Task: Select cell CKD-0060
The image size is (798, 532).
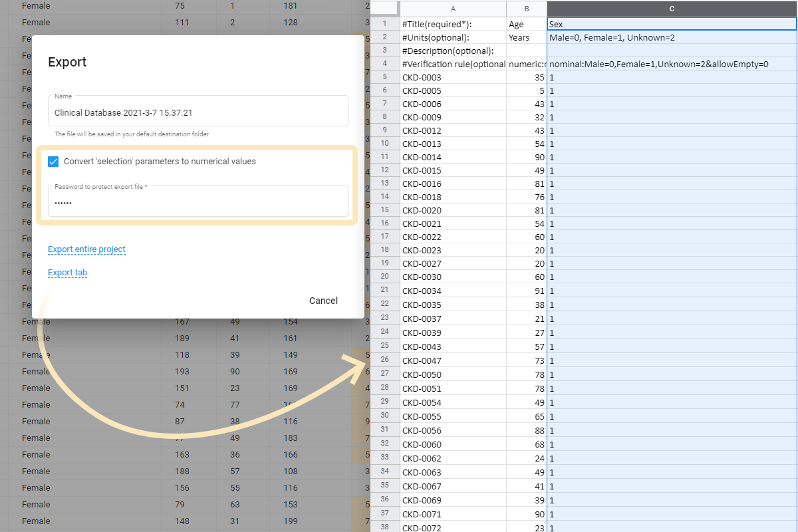Action: pyautogui.click(x=453, y=444)
